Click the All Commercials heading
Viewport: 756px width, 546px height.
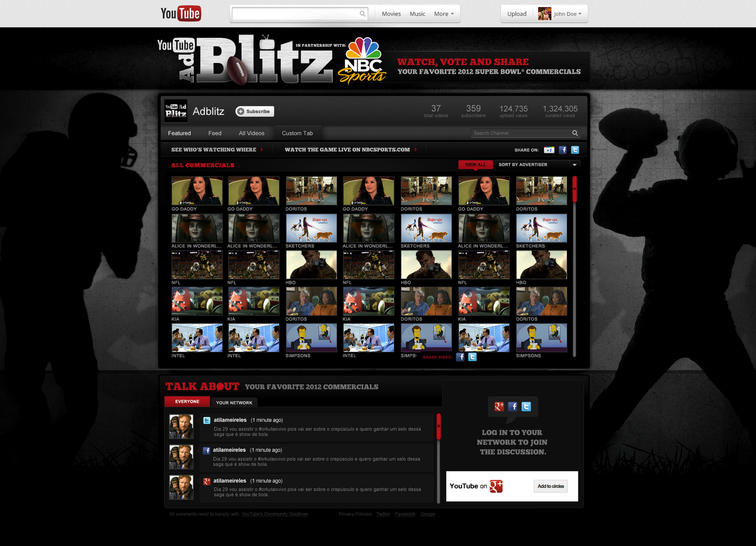pos(203,165)
